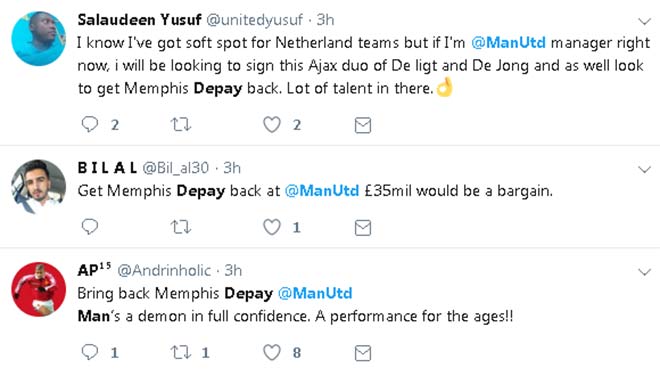
Task: Share BILAL's tweet via message envelope
Action: pyautogui.click(x=363, y=228)
